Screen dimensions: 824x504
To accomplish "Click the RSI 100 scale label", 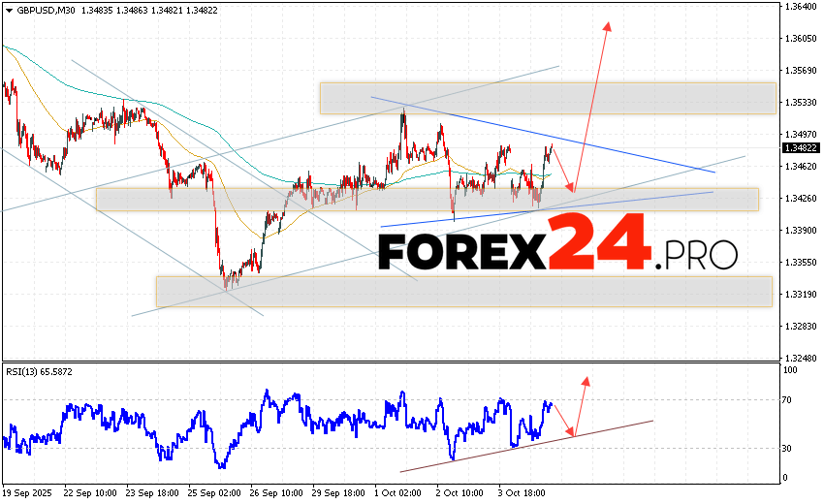I will 792,370.
